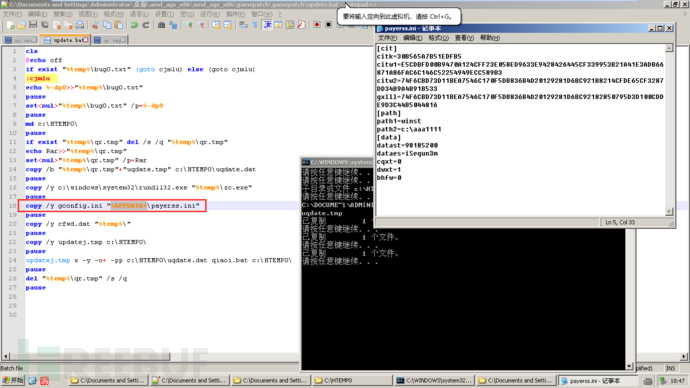Open Find using the binoculars icon
The image size is (690, 388).
(x=161, y=25)
